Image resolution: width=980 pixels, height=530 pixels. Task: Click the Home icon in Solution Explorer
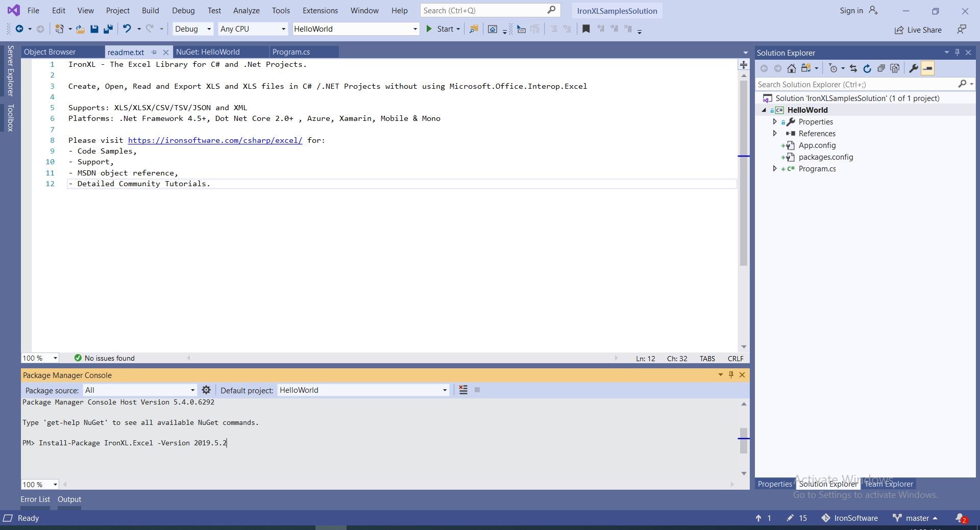[791, 68]
